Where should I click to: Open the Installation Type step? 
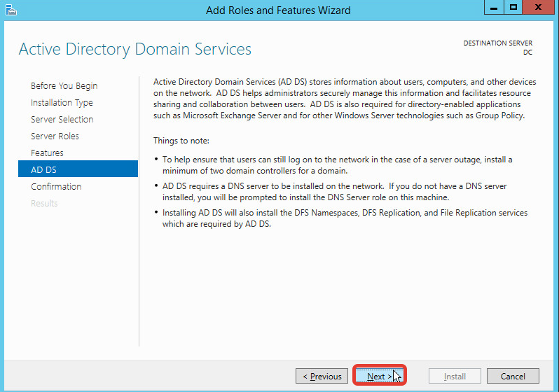pyautogui.click(x=62, y=103)
